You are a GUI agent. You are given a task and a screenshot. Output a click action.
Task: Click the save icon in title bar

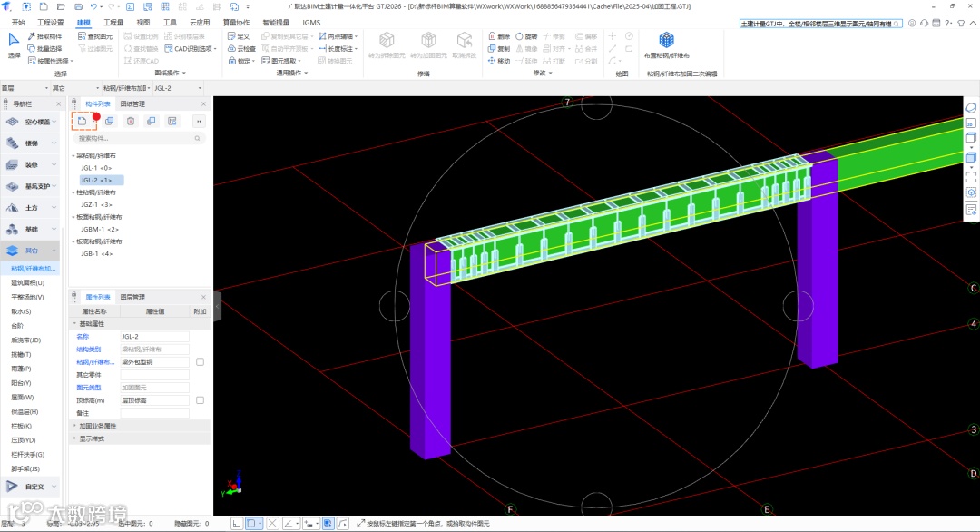78,7
